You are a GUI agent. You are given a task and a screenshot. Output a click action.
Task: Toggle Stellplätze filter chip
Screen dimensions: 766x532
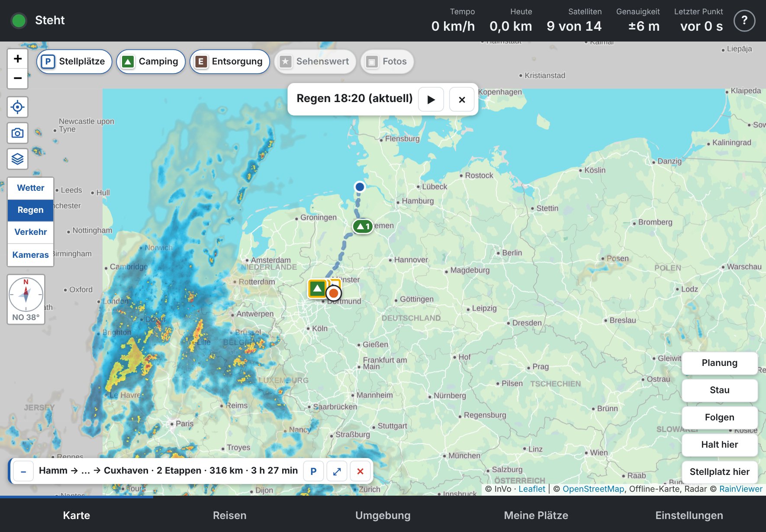74,61
